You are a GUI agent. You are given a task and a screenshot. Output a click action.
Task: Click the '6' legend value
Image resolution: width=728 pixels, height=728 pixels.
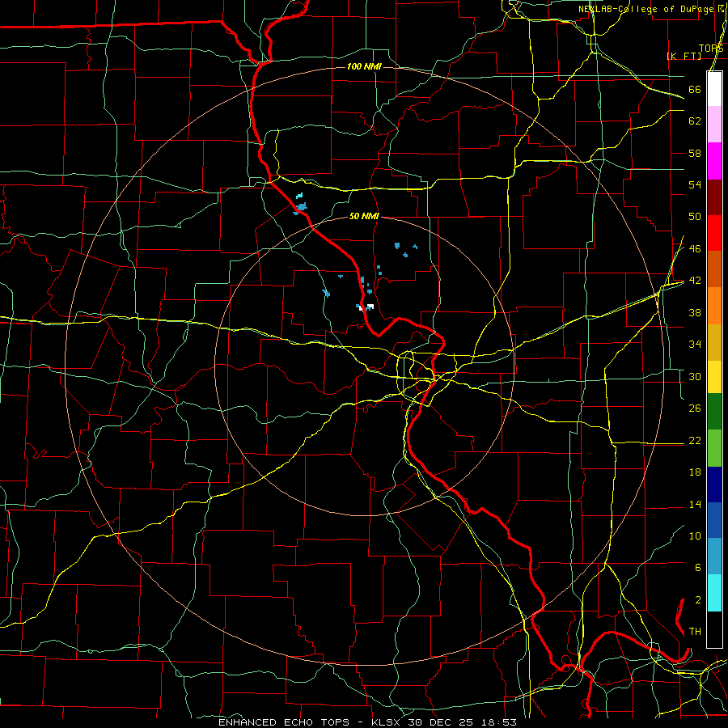(697, 568)
